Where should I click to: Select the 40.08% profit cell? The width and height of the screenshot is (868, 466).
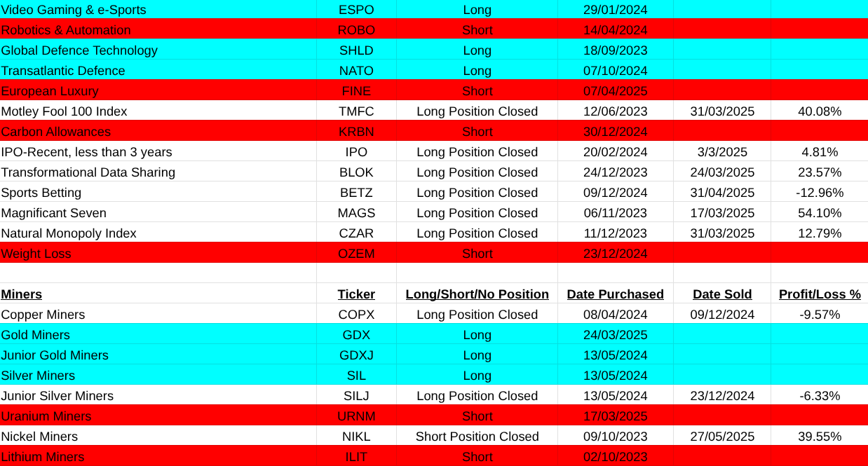tap(819, 111)
